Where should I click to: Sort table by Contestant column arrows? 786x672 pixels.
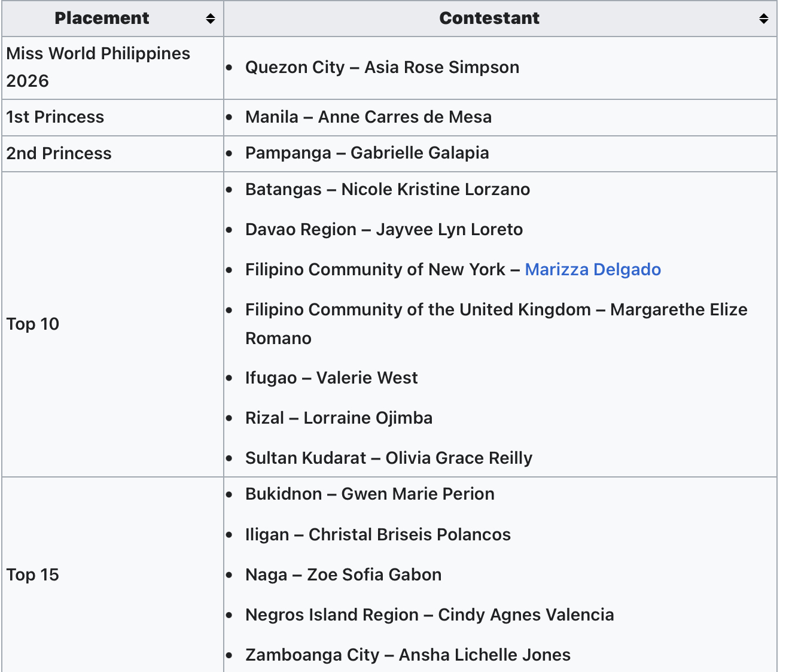763,19
